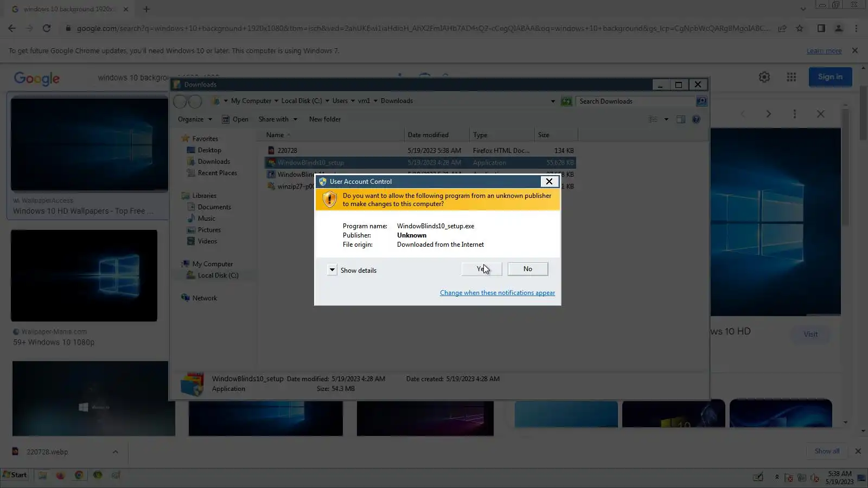Click No in the User Account Control dialog
Viewport: 868px width, 488px height.
(528, 269)
